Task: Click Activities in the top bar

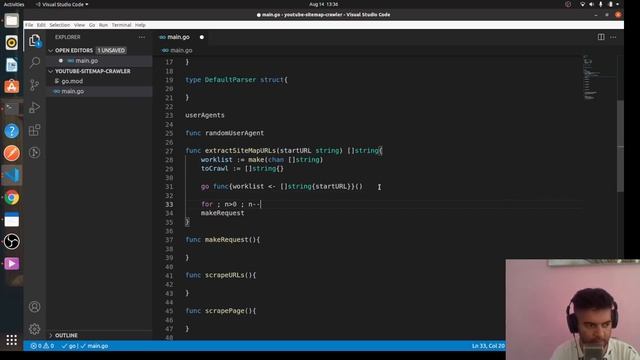Action: 13,4
